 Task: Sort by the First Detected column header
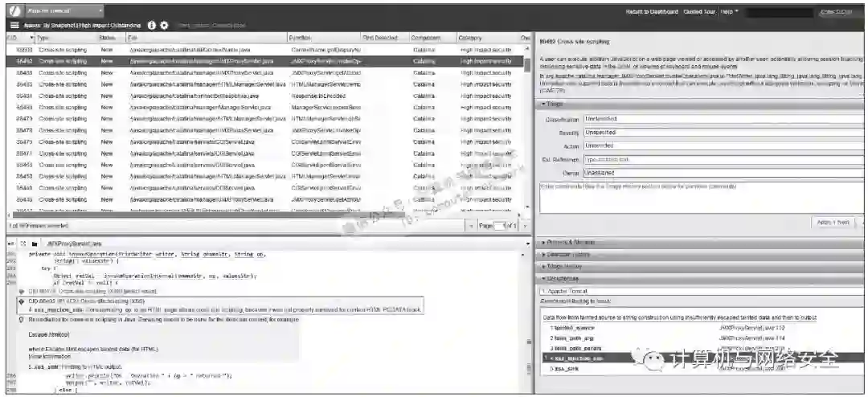385,38
